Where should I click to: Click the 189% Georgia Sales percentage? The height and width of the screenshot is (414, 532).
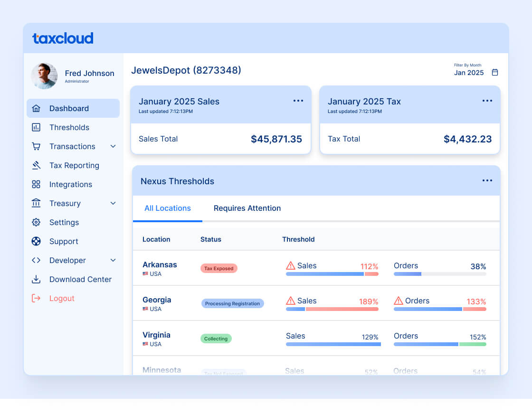(369, 301)
